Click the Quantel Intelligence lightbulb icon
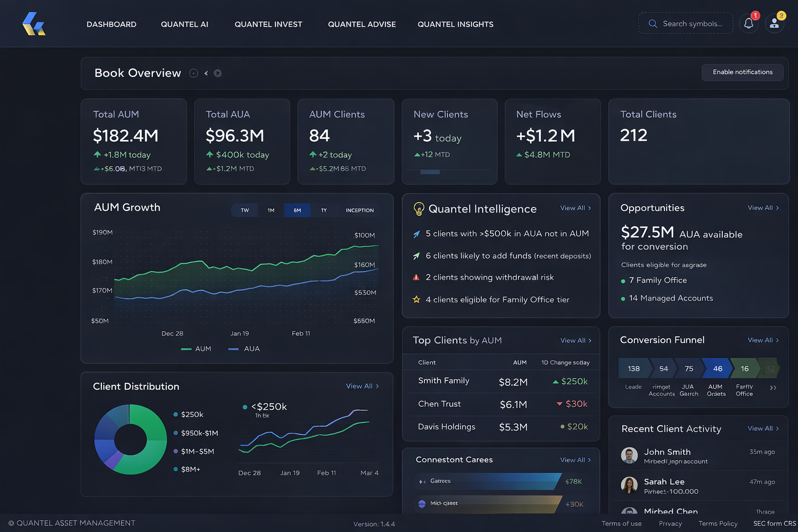 click(x=418, y=209)
